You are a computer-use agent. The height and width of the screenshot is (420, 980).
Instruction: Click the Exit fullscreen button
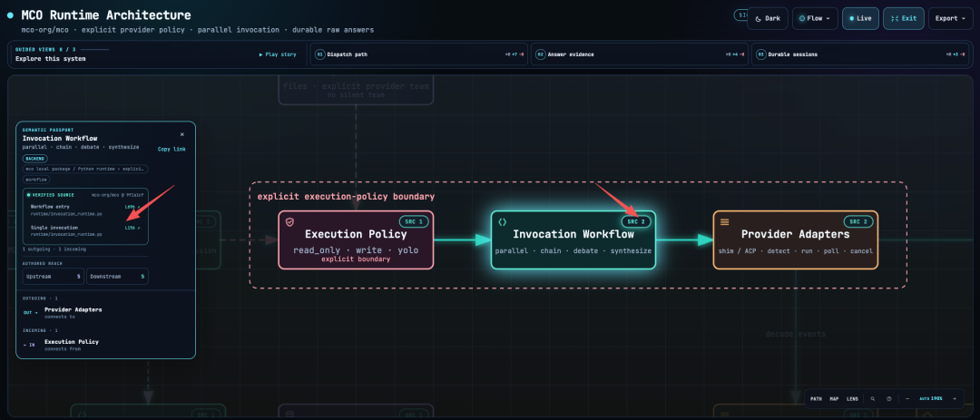tap(904, 18)
